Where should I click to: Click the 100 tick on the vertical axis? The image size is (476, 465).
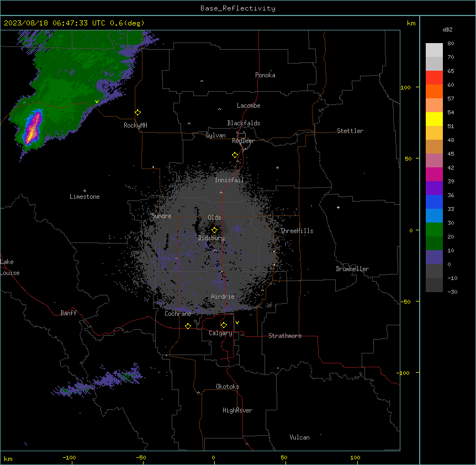click(x=405, y=87)
